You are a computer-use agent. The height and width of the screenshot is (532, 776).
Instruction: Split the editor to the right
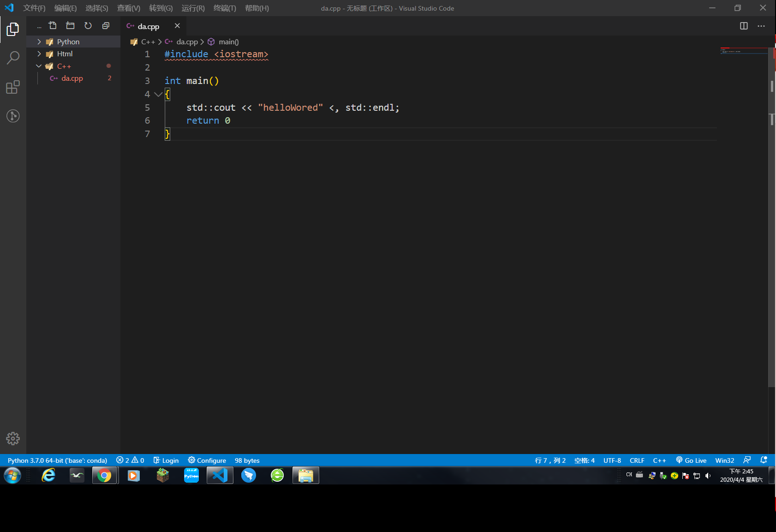pos(744,26)
